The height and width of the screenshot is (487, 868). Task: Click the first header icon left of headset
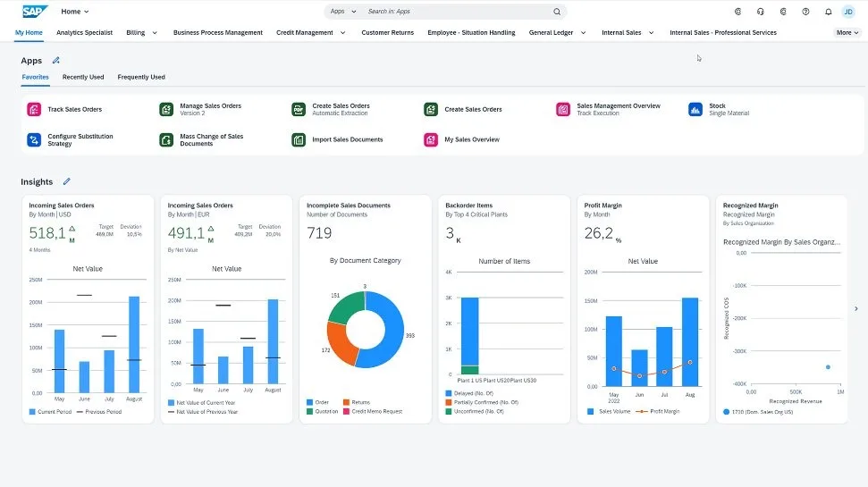point(737,11)
